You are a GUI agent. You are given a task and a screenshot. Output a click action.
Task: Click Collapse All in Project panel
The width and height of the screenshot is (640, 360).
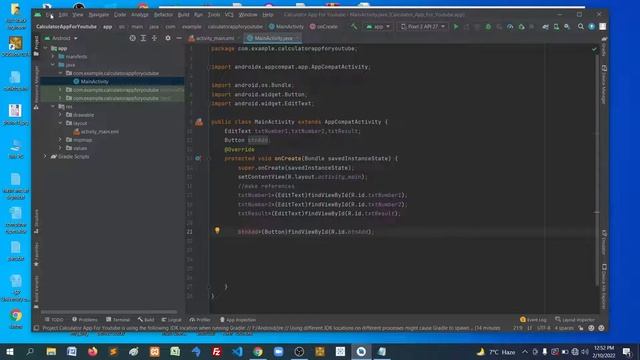pyautogui.click(x=154, y=38)
